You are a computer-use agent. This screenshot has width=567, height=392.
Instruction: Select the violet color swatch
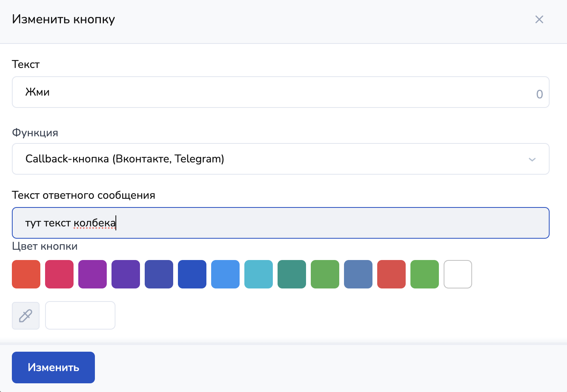pos(126,274)
